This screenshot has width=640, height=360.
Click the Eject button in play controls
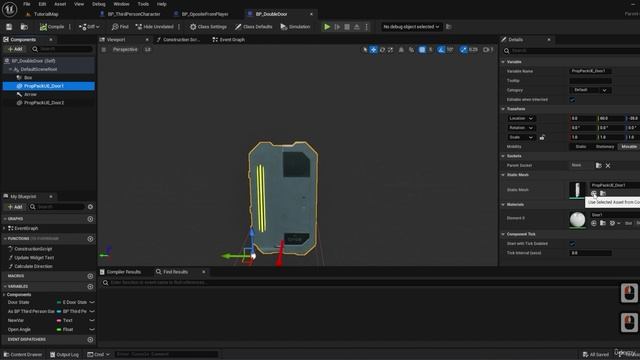point(357,27)
